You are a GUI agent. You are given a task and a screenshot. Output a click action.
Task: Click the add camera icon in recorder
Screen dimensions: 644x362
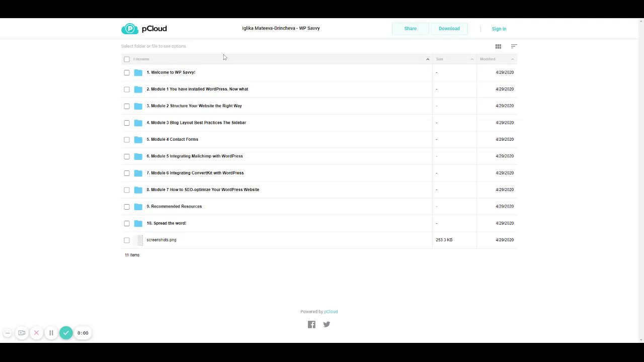pyautogui.click(x=22, y=333)
